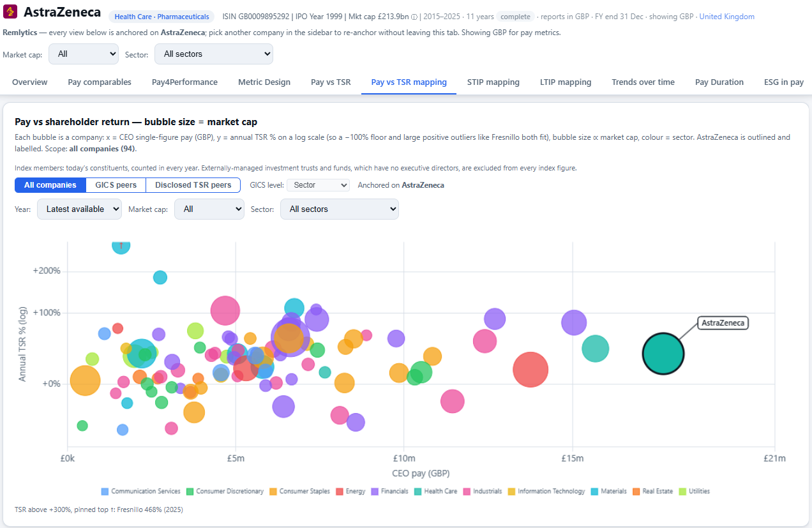Image resolution: width=812 pixels, height=528 pixels.
Task: Click the outlined AstraZeneca bubble
Action: 663,353
